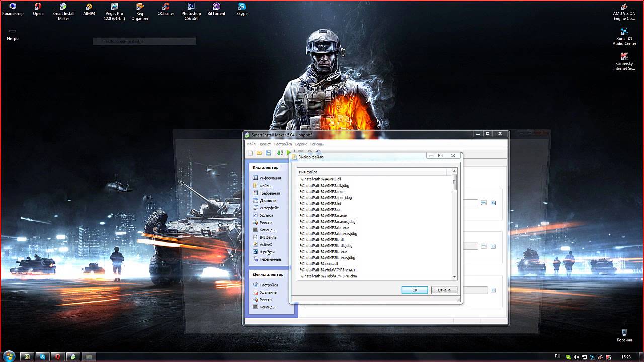This screenshot has height=362, width=644.
Task: Switch to Skype in the taskbar
Action: pos(42,357)
